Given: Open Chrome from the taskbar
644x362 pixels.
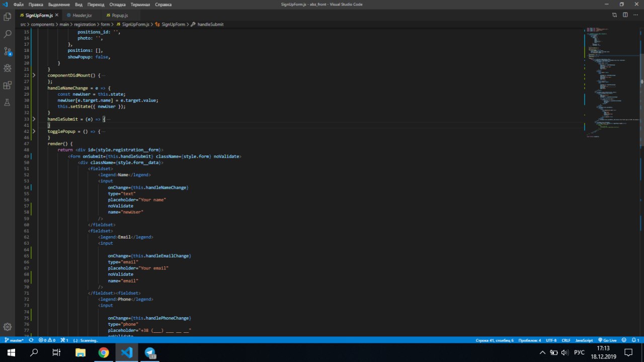Looking at the screenshot, I should [x=104, y=352].
